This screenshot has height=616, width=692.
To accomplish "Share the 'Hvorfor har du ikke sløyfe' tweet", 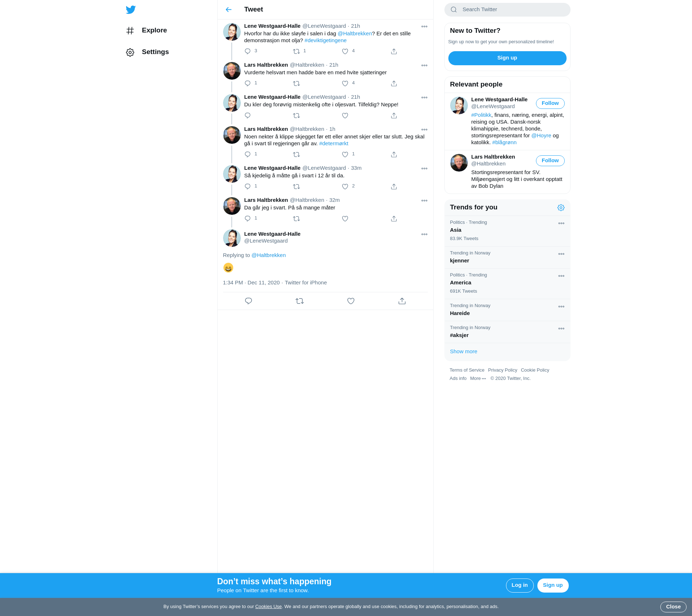I will tap(394, 51).
